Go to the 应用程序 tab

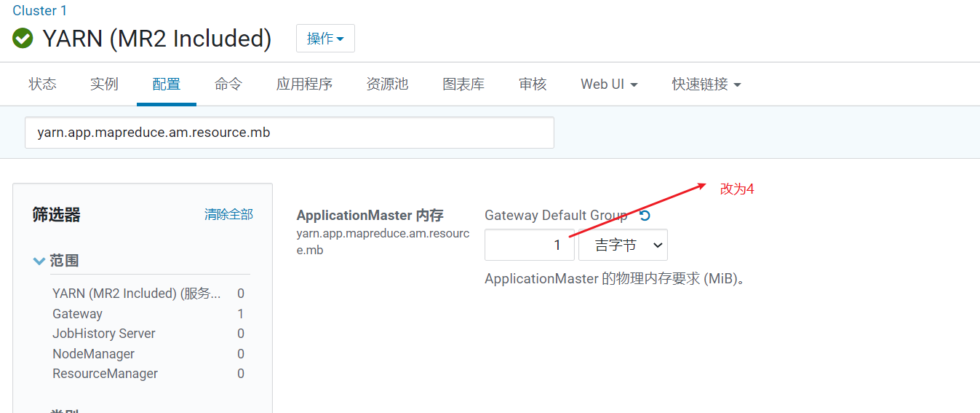click(x=304, y=84)
